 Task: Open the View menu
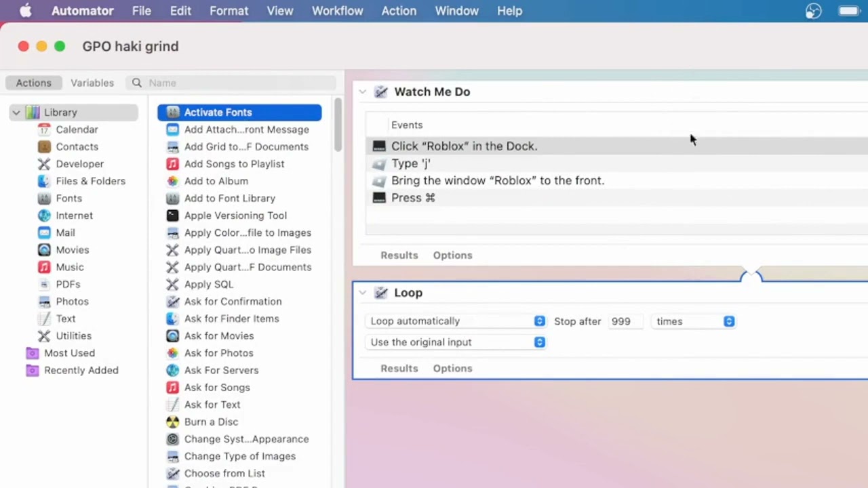279,11
